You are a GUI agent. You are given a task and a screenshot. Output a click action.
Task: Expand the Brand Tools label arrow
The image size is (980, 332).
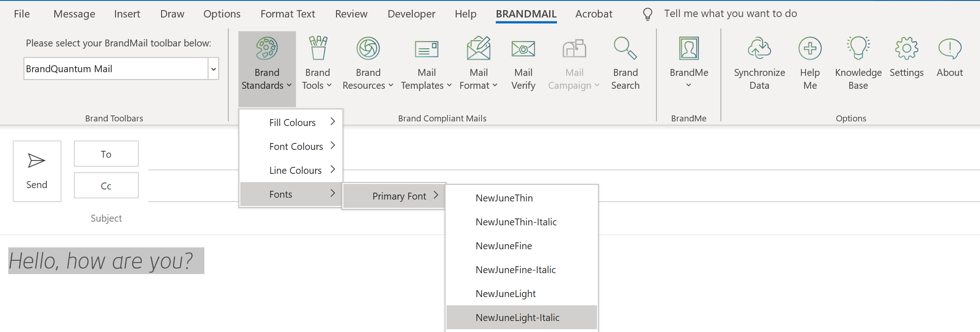click(329, 86)
